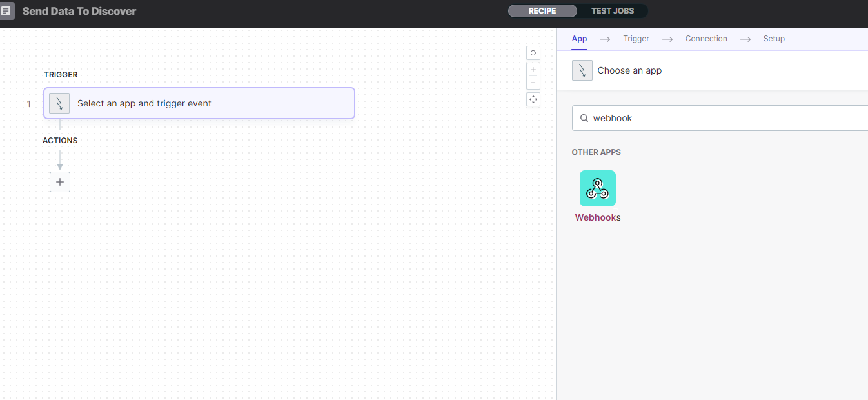
Task: Click the app icon beside Choose an app
Action: [582, 70]
